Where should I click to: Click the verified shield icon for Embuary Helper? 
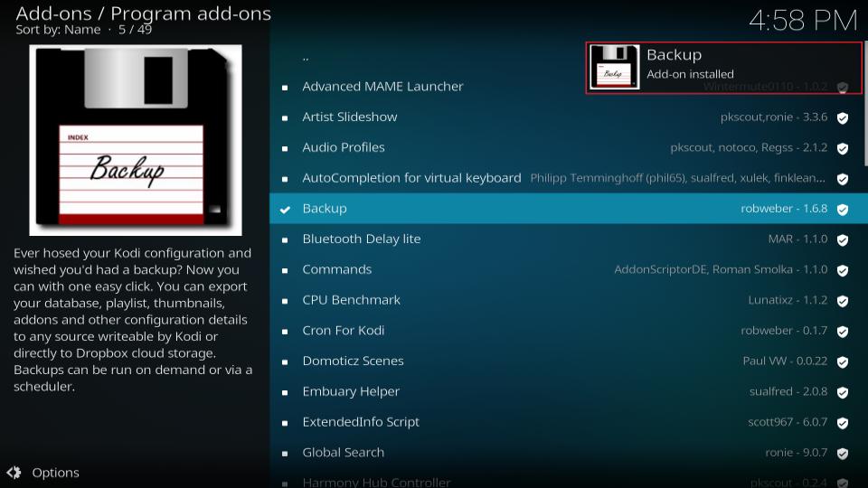[x=843, y=392]
